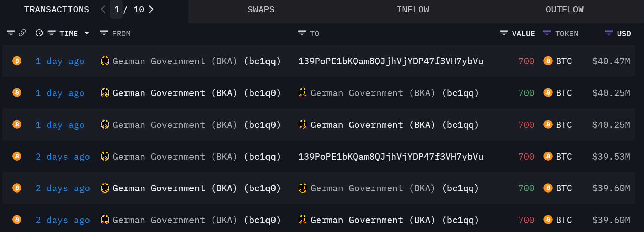This screenshot has height=232, width=644.
Task: Open German Government (bc1q0) sender in last row
Action: tap(190, 220)
